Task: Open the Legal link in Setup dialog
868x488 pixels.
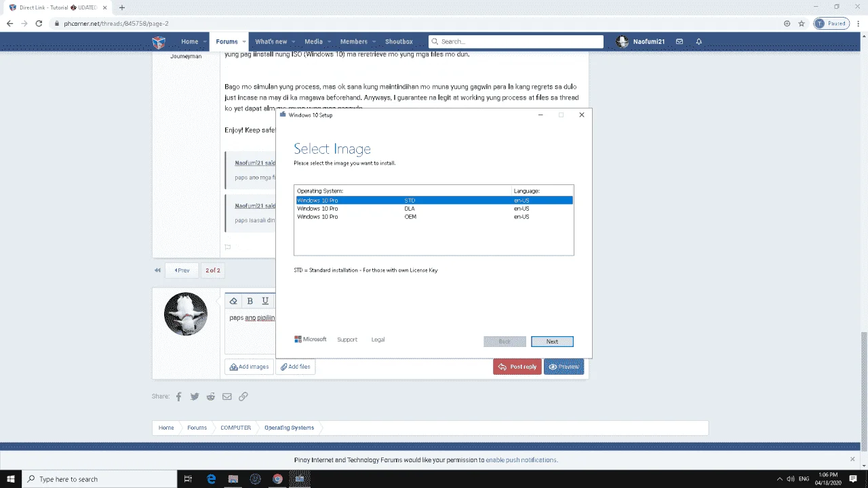Action: point(378,340)
